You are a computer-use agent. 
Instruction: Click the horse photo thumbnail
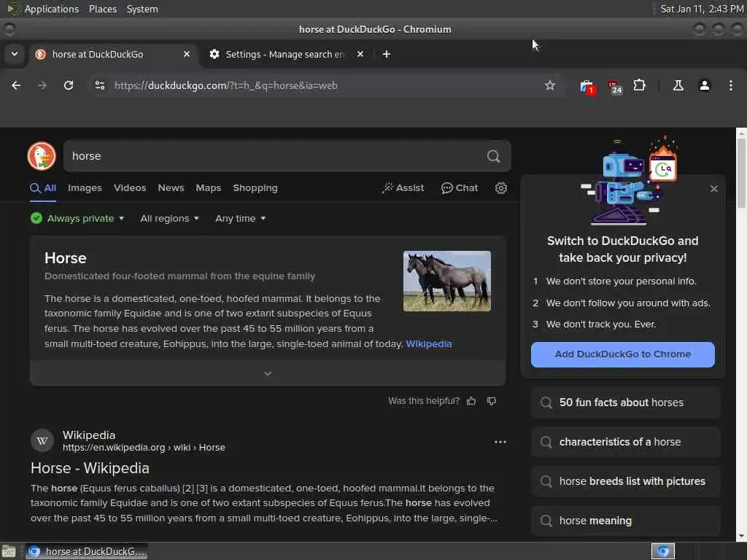(x=447, y=281)
